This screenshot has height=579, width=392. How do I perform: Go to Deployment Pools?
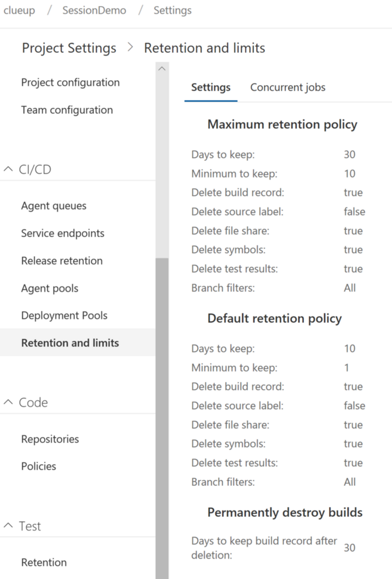(64, 316)
